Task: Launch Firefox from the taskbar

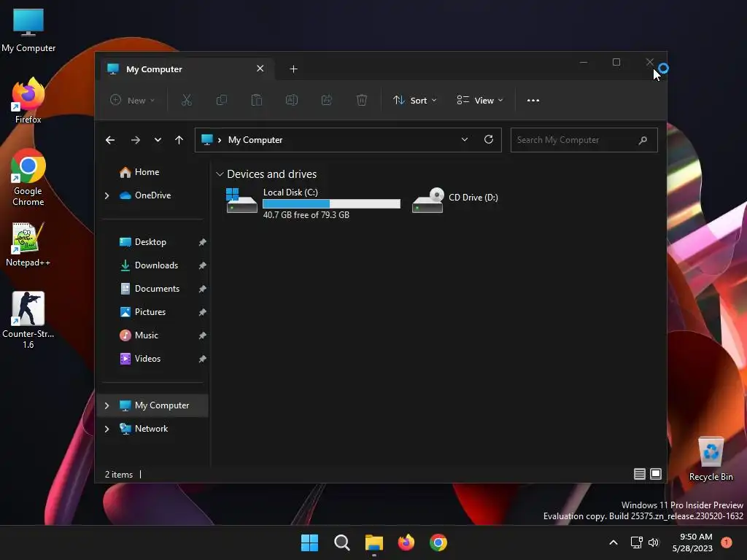Action: (406, 542)
